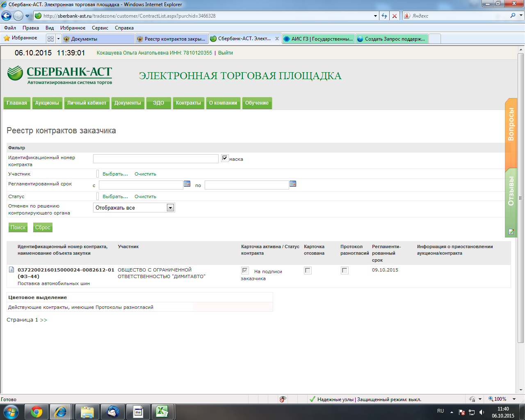525x420 pixels.
Task: Click the edit icon below the Отзывы tab
Action: pyautogui.click(x=511, y=232)
